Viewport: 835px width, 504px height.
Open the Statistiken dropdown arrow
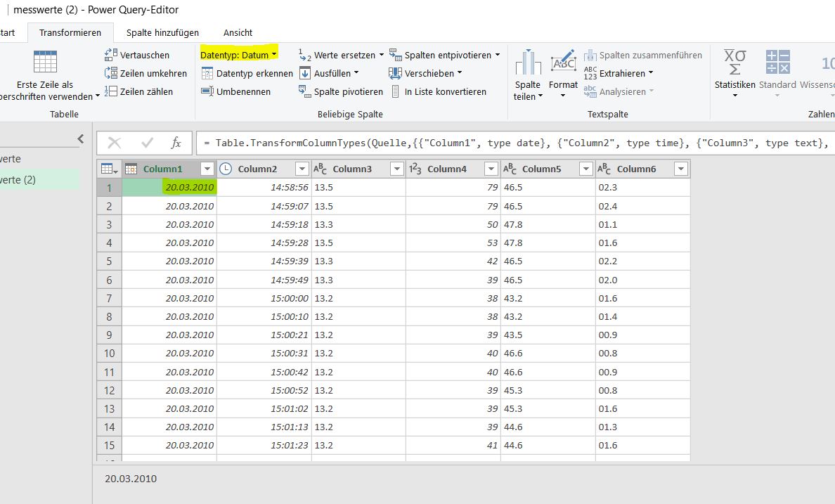[x=735, y=96]
